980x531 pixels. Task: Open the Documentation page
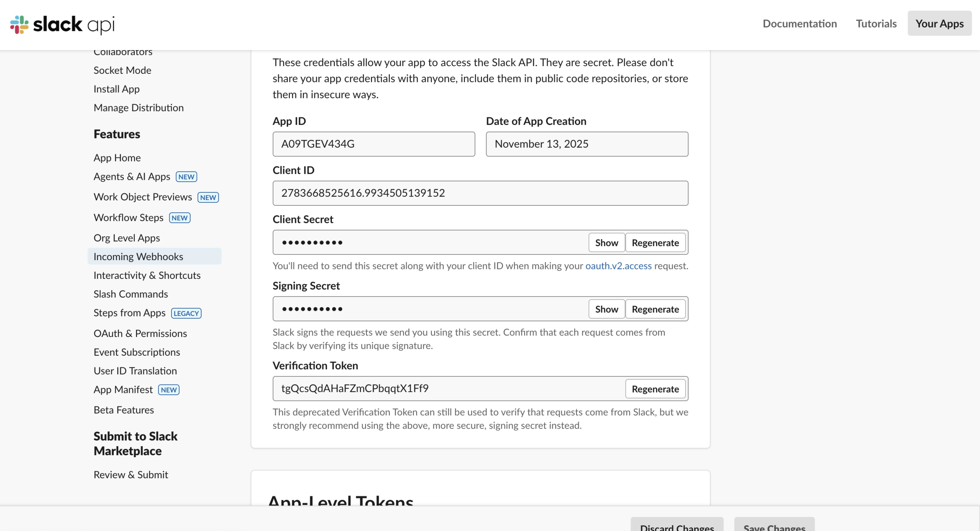pos(799,24)
